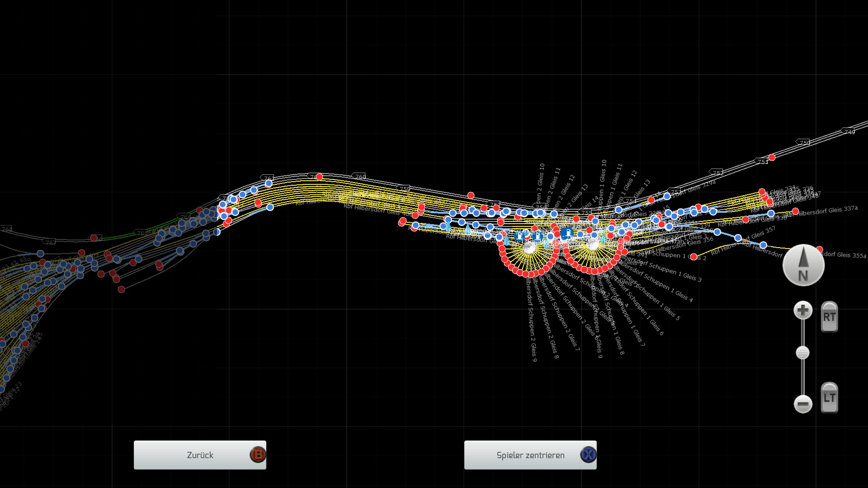This screenshot has width=868, height=488.
Task: Click red signal at Schuppen 1 Gleis 2
Action: [x=693, y=257]
